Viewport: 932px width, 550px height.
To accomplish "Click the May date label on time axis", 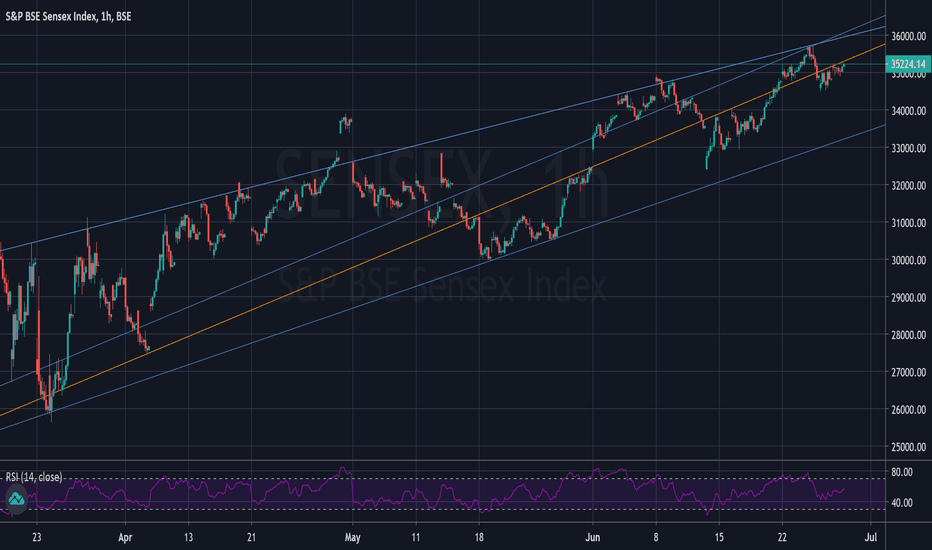I will pyautogui.click(x=352, y=538).
